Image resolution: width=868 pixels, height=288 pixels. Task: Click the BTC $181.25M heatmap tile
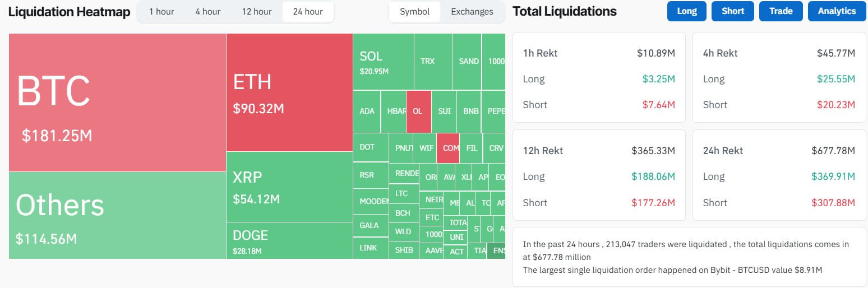117,103
